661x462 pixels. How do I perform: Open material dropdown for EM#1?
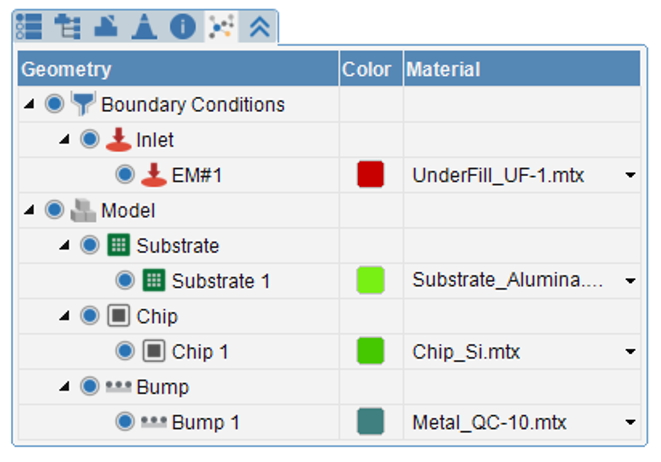click(x=630, y=175)
